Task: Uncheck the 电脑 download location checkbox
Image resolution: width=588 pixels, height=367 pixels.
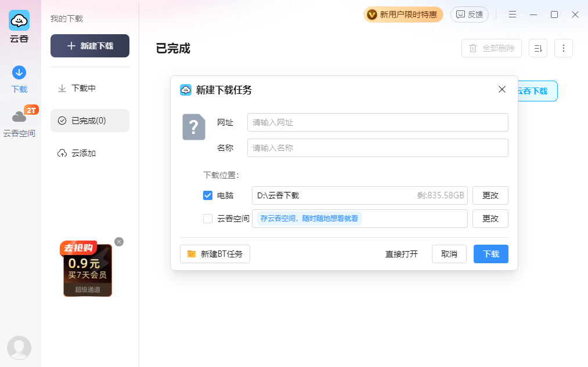Action: (207, 195)
